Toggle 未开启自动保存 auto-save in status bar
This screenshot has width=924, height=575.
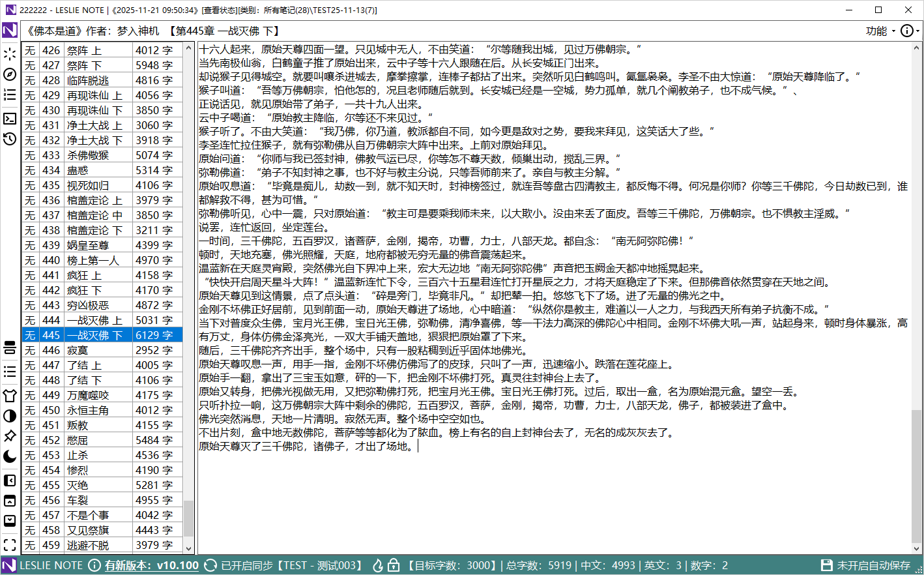pos(873,565)
